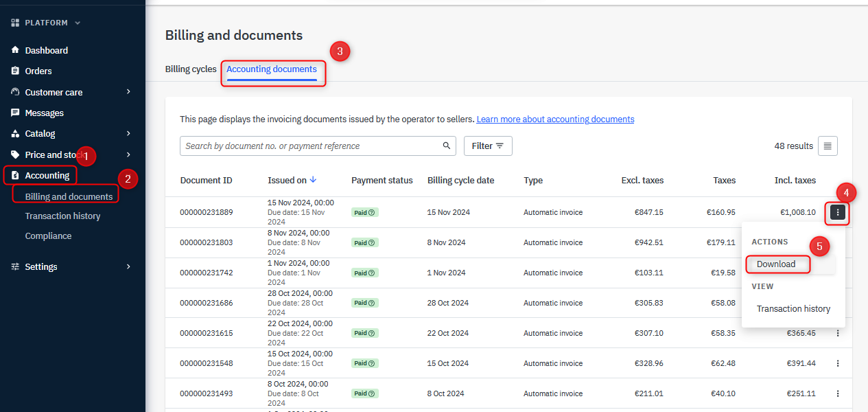
Task: Click the Paid help icon for 000000231889
Action: (x=372, y=213)
